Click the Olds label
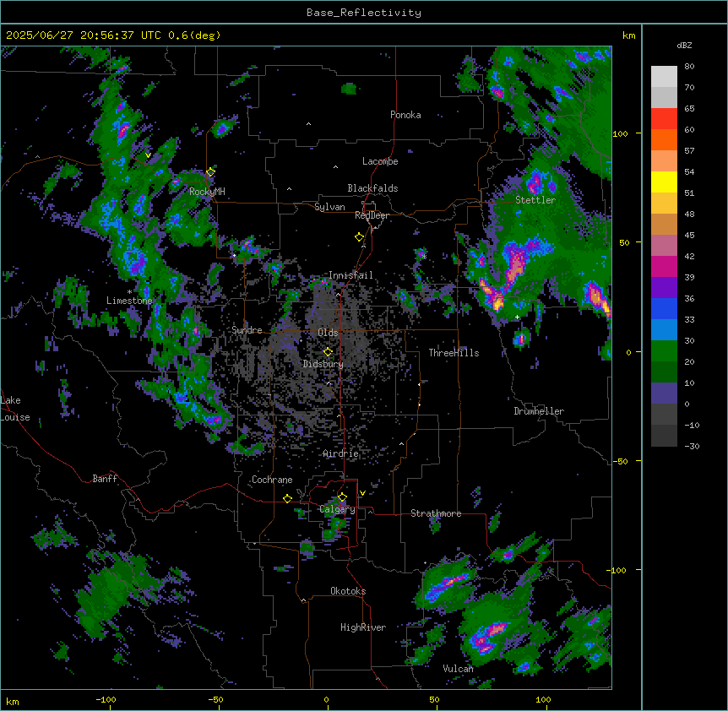This screenshot has width=728, height=711. [328, 333]
